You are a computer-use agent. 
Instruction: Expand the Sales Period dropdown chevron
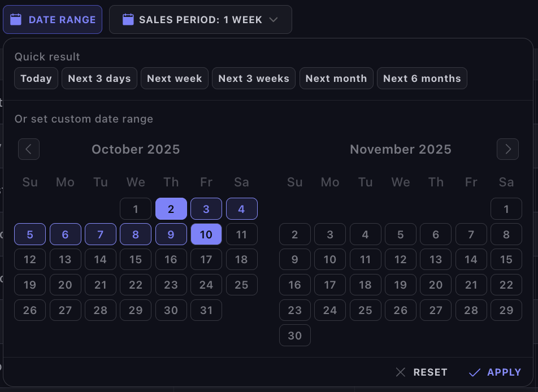click(x=274, y=20)
